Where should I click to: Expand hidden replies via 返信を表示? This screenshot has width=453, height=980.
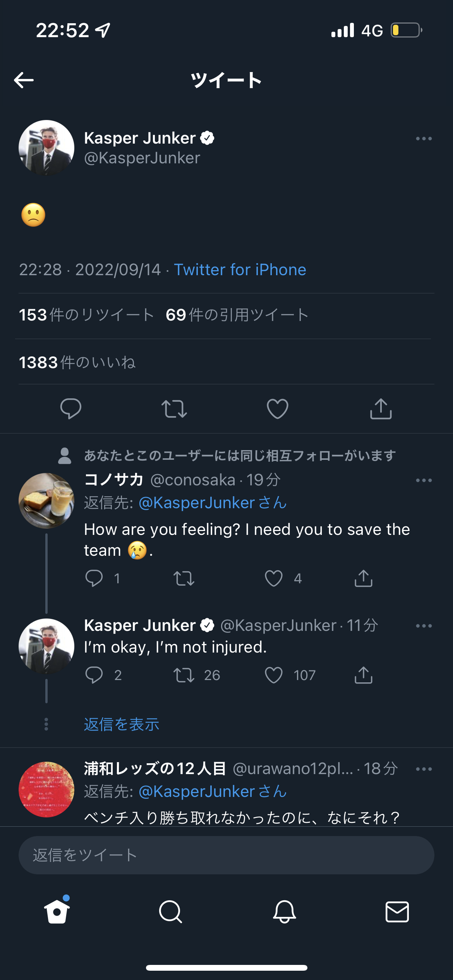point(122,724)
